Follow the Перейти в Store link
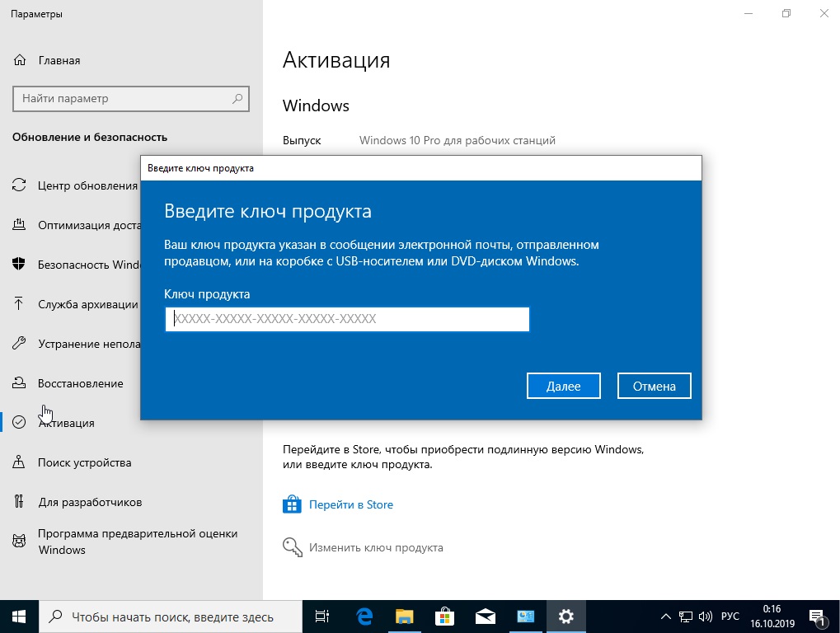Screen dimensions: 840x633 tap(351, 504)
